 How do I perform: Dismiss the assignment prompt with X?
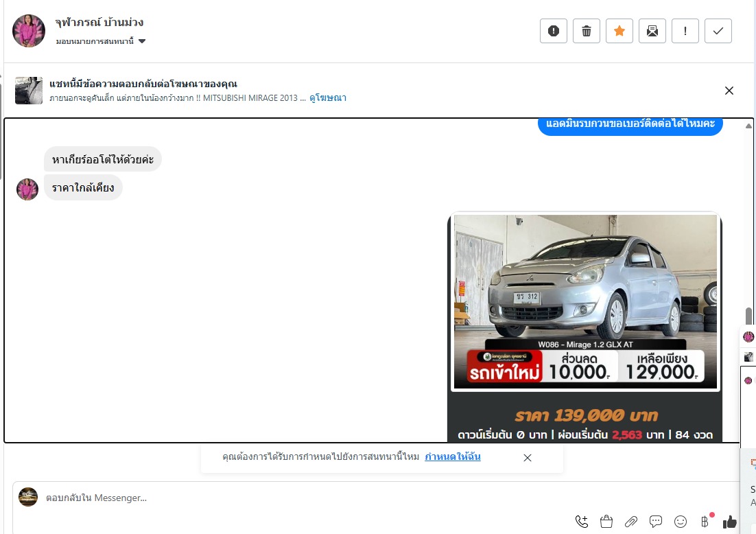click(x=528, y=458)
